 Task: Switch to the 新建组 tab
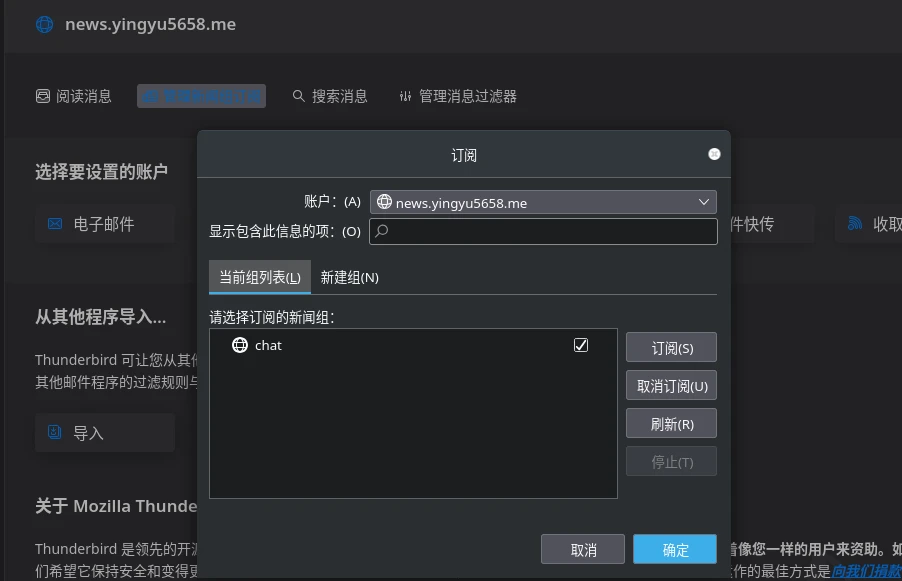pyautogui.click(x=349, y=278)
